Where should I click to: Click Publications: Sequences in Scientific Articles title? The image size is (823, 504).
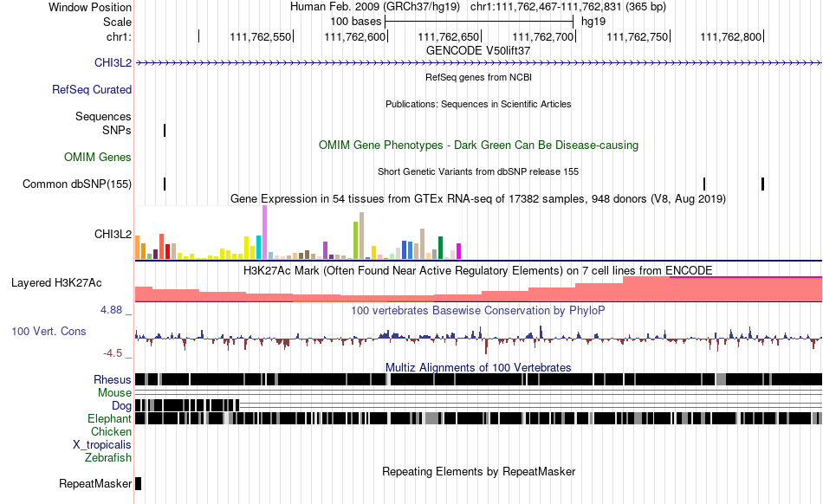point(478,105)
